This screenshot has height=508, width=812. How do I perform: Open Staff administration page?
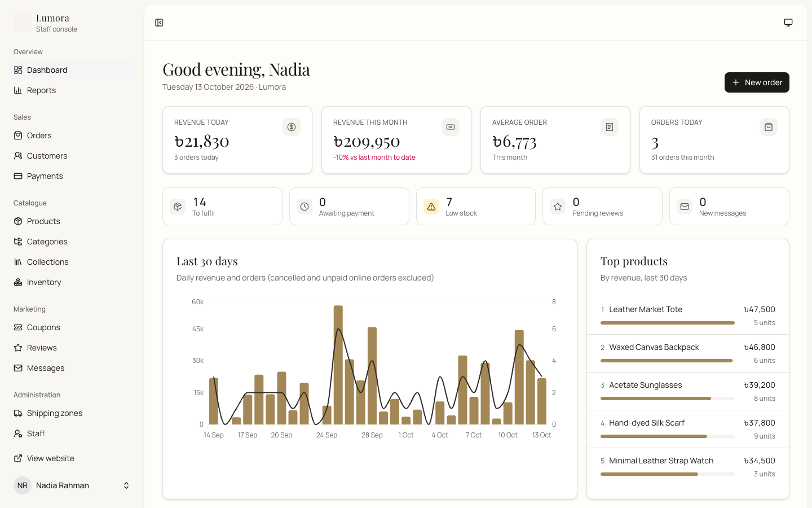pyautogui.click(x=72, y=433)
